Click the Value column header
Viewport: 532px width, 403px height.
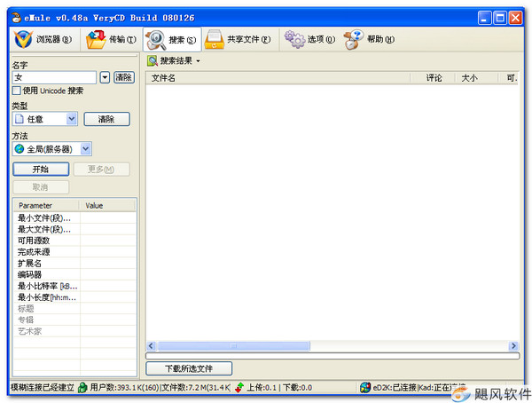(x=107, y=206)
